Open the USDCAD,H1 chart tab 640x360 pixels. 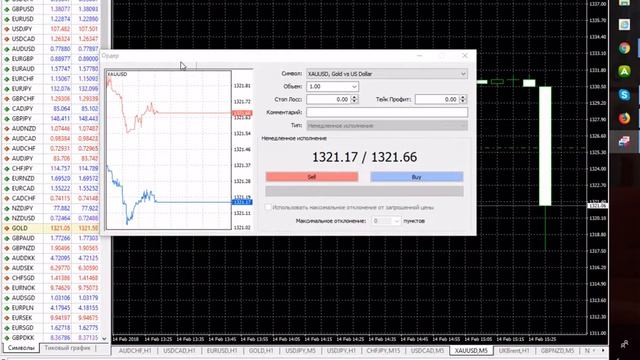pos(179,351)
